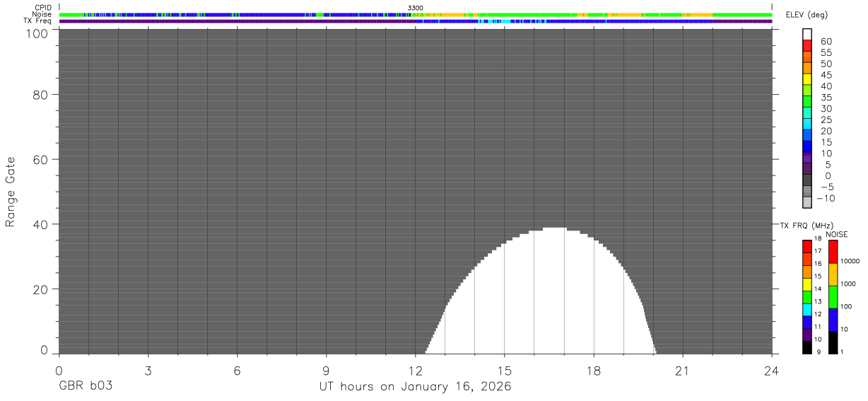Select ELEV swatch between 15 and 20
This screenshot has height=401, width=868.
click(807, 136)
